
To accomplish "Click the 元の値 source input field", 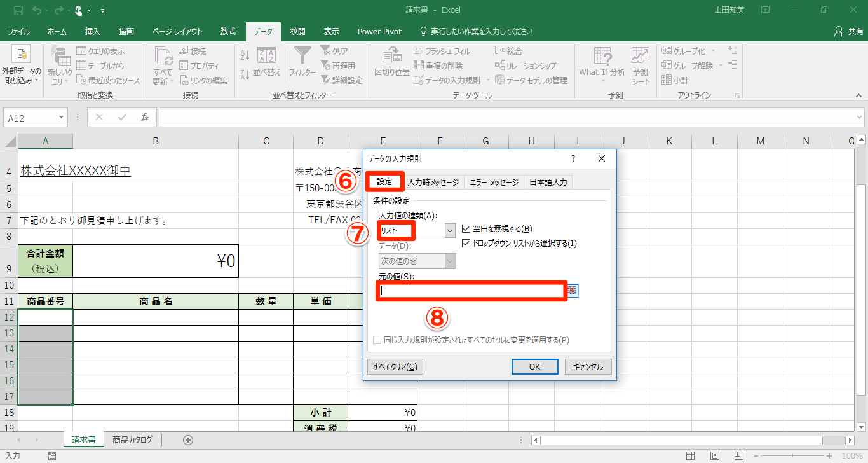I will click(471, 291).
